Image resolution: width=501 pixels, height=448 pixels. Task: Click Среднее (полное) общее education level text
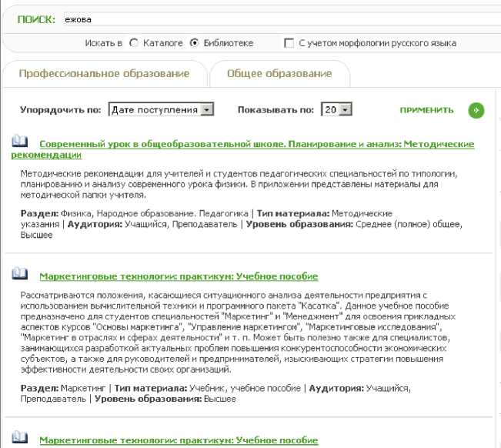(409, 224)
